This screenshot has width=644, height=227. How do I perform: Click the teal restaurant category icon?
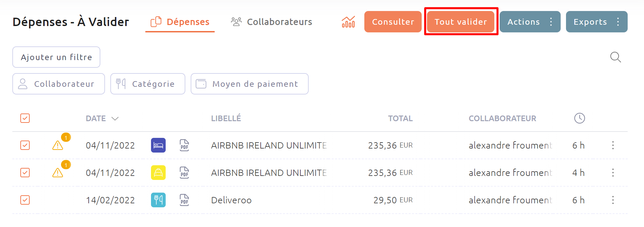pos(158,200)
